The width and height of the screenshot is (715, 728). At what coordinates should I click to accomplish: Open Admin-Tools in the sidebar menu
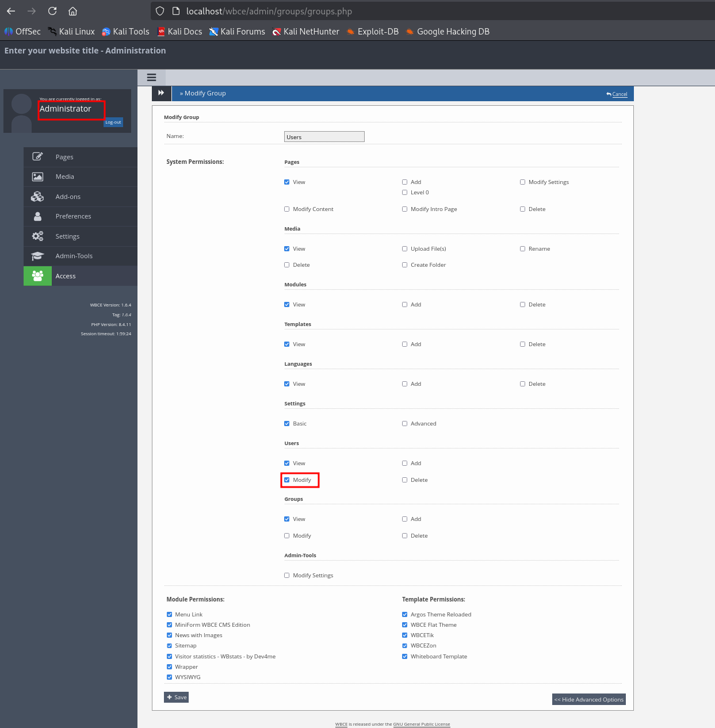tap(81, 256)
